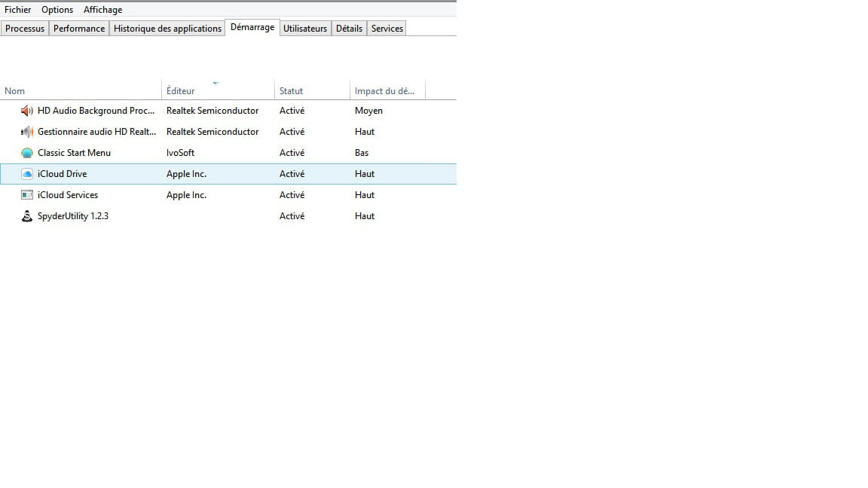Viewport: 868px width, 488px height.
Task: Switch to the Performance tab
Action: pos(79,28)
